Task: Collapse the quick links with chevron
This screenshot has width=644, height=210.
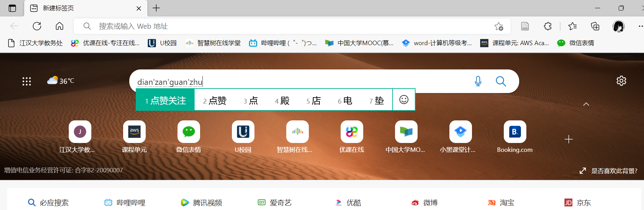Action: click(x=586, y=104)
